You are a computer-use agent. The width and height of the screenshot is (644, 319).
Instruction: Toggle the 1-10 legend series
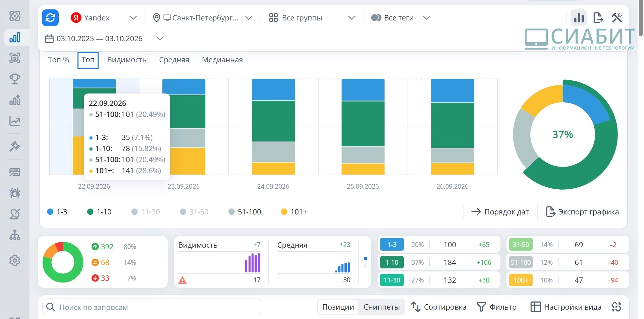pos(99,212)
